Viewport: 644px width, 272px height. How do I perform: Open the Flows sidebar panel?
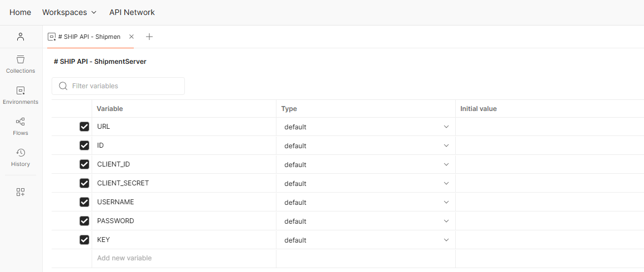[21, 126]
